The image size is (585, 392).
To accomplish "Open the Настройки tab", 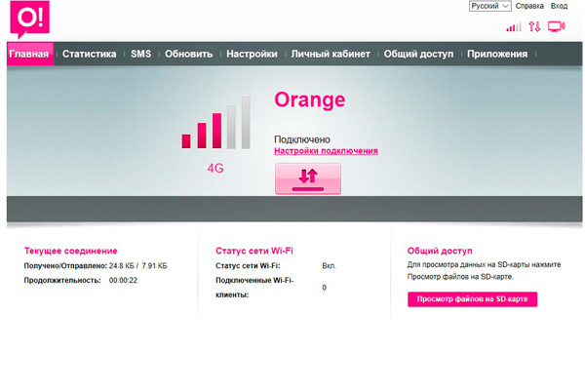I will tap(252, 55).
